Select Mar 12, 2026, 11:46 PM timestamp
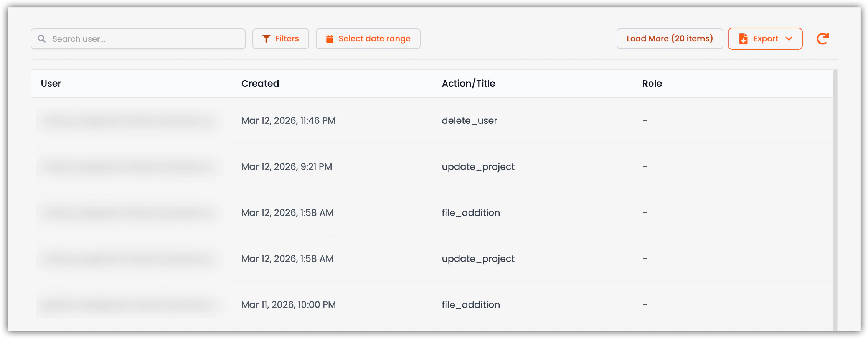The height and width of the screenshot is (339, 868). point(288,121)
